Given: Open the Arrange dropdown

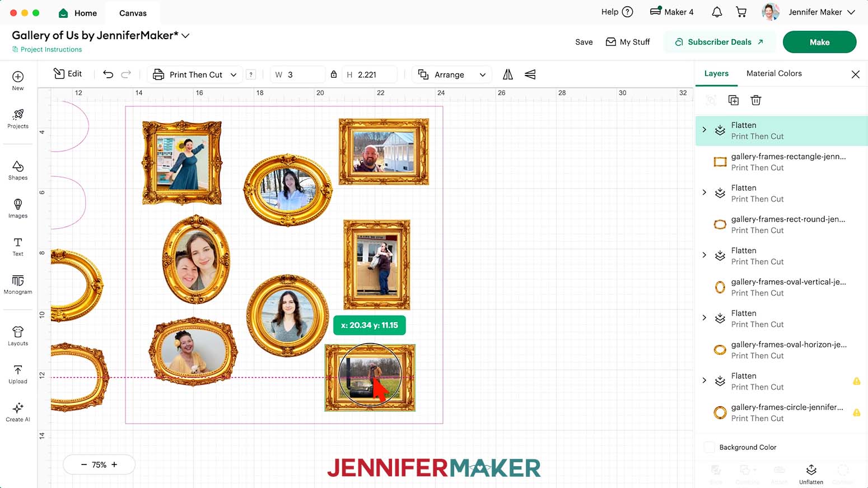Looking at the screenshot, I should coord(452,74).
